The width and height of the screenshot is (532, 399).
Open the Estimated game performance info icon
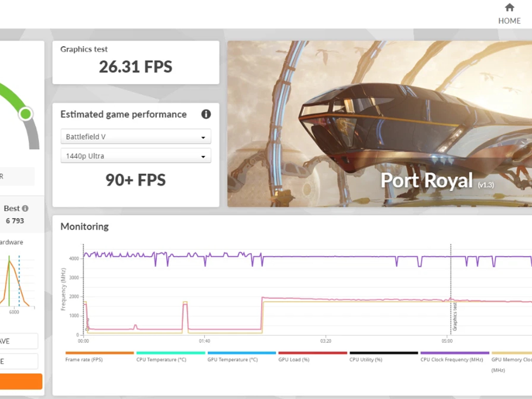point(206,114)
